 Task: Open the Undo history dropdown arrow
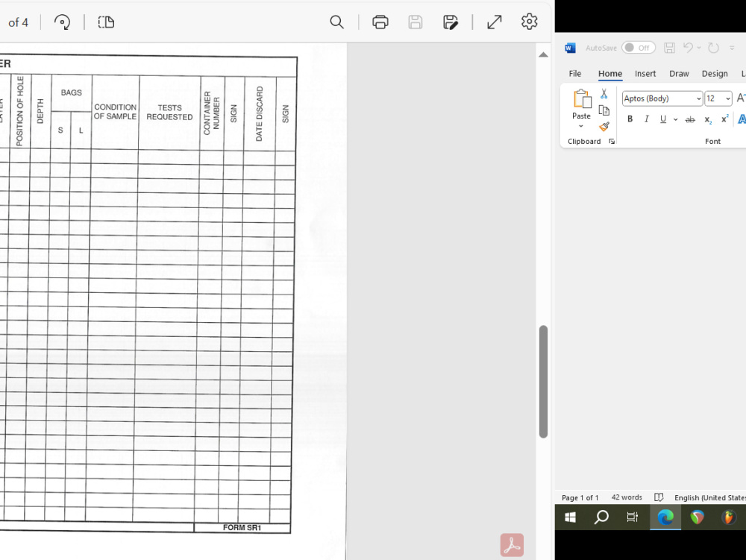pos(699,48)
